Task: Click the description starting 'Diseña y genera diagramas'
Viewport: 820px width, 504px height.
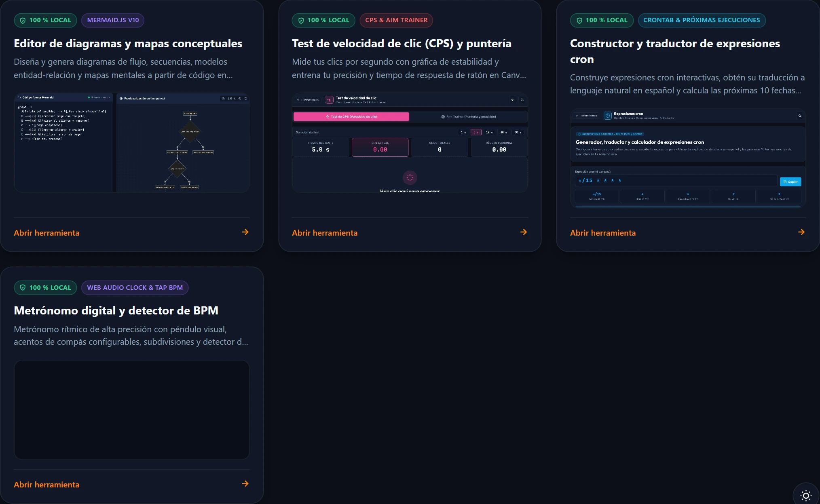Action: pos(123,68)
